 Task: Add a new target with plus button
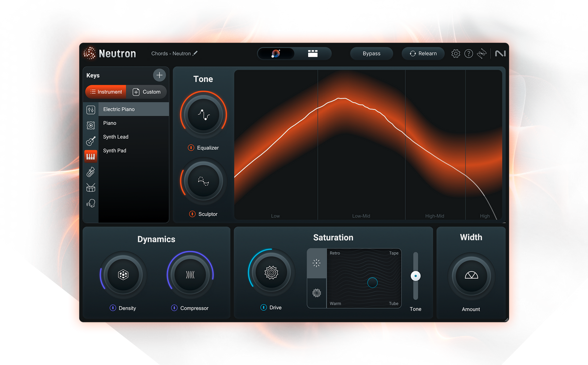click(159, 75)
